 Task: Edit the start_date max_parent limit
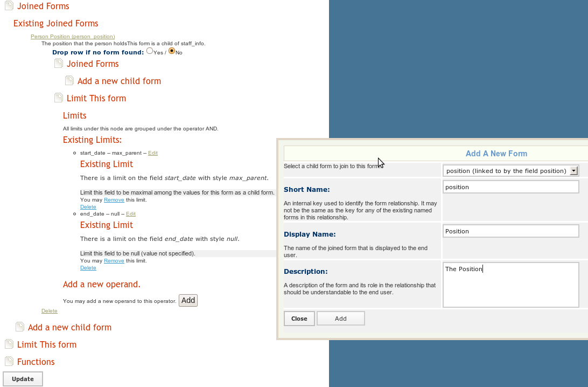coord(153,153)
